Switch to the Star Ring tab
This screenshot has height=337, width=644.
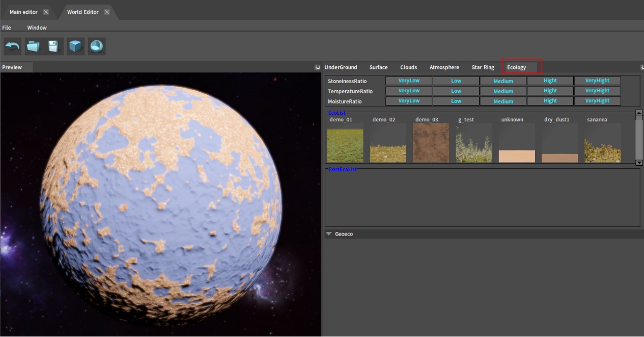tap(483, 67)
